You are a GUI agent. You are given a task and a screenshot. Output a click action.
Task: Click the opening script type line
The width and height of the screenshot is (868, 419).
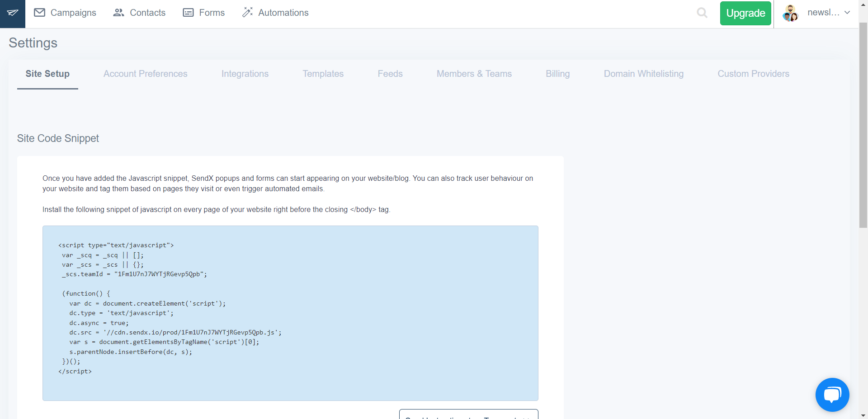(116, 245)
